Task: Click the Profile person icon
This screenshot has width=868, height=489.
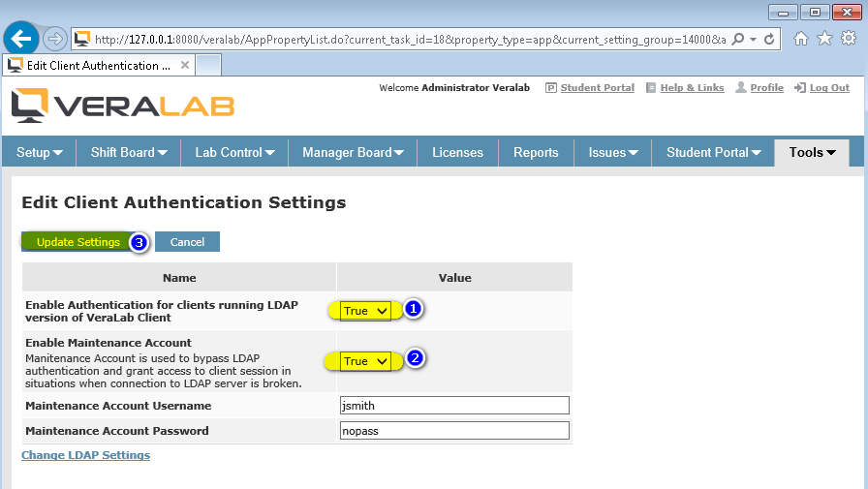Action: pos(741,87)
